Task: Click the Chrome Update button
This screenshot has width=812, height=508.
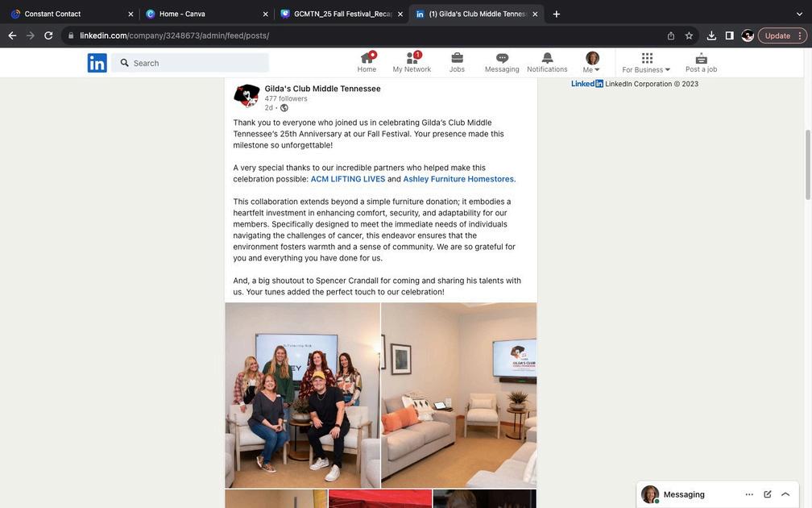Action: tap(782, 35)
